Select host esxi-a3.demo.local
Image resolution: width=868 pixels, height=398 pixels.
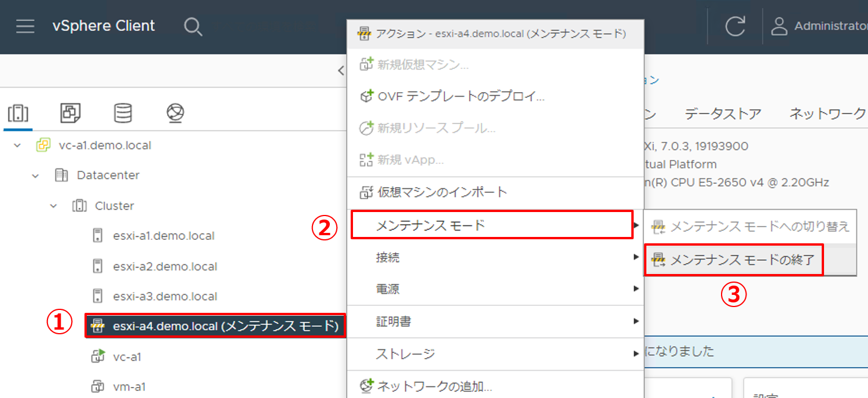click(165, 296)
